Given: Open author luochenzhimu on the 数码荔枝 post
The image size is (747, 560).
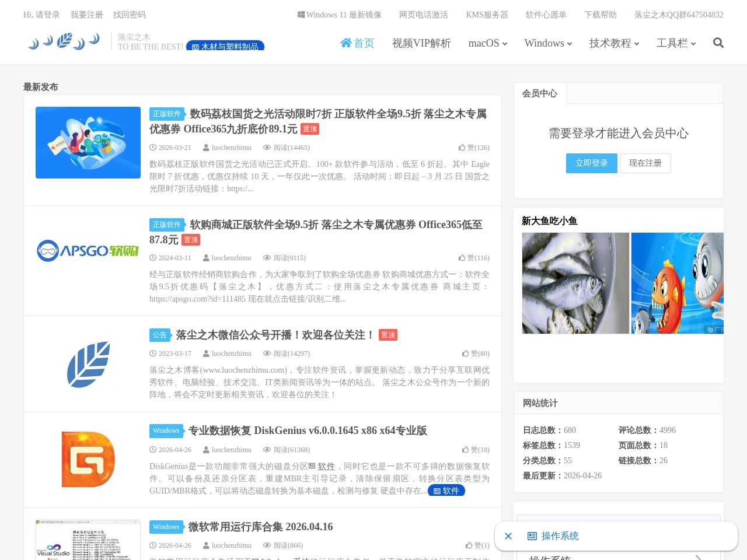Looking at the screenshot, I should pos(228,148).
